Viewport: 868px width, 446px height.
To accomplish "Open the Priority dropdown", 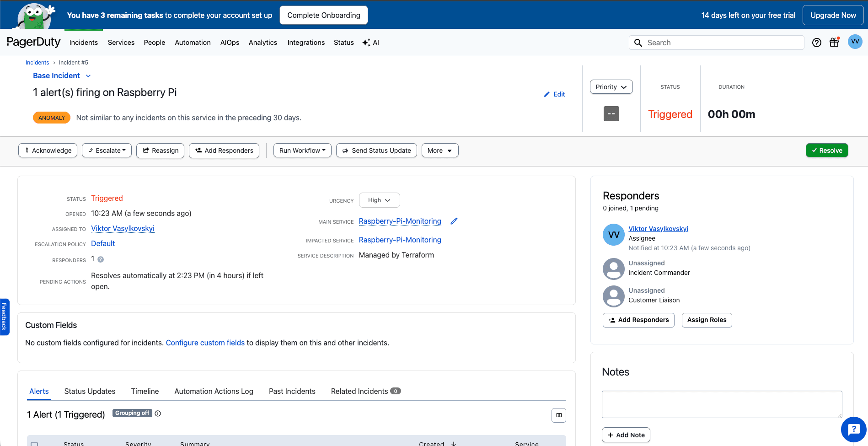I will click(611, 87).
